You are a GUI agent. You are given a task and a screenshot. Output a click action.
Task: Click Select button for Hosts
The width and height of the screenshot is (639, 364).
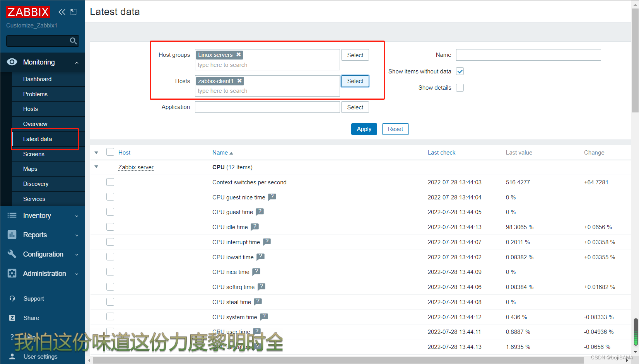355,81
